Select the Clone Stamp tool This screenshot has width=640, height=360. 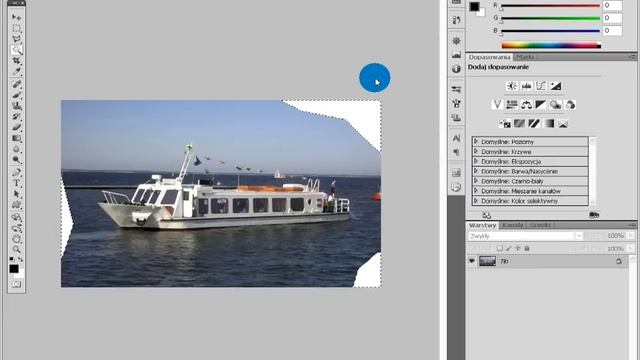coord(16,106)
